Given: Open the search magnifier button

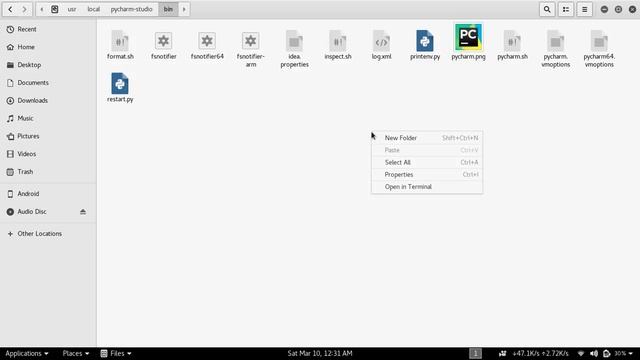Looking at the screenshot, I should [x=547, y=9].
